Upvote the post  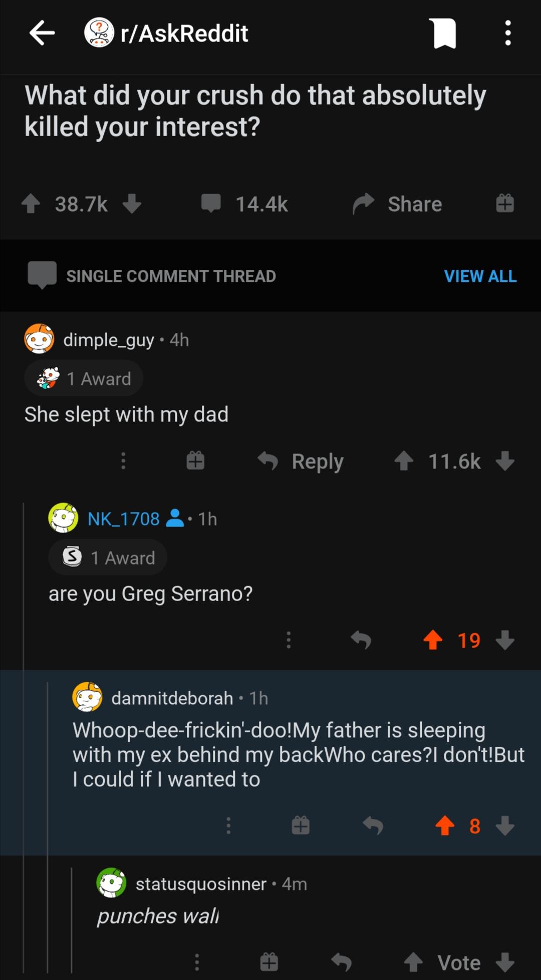(31, 203)
